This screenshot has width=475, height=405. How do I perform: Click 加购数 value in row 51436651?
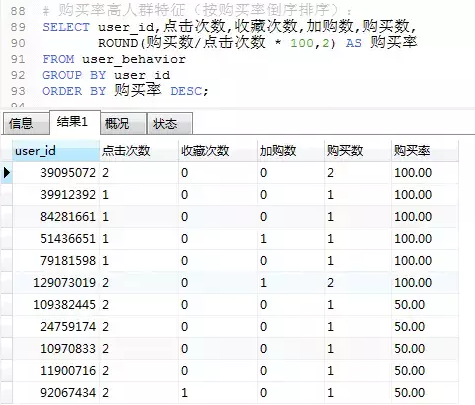click(x=291, y=239)
